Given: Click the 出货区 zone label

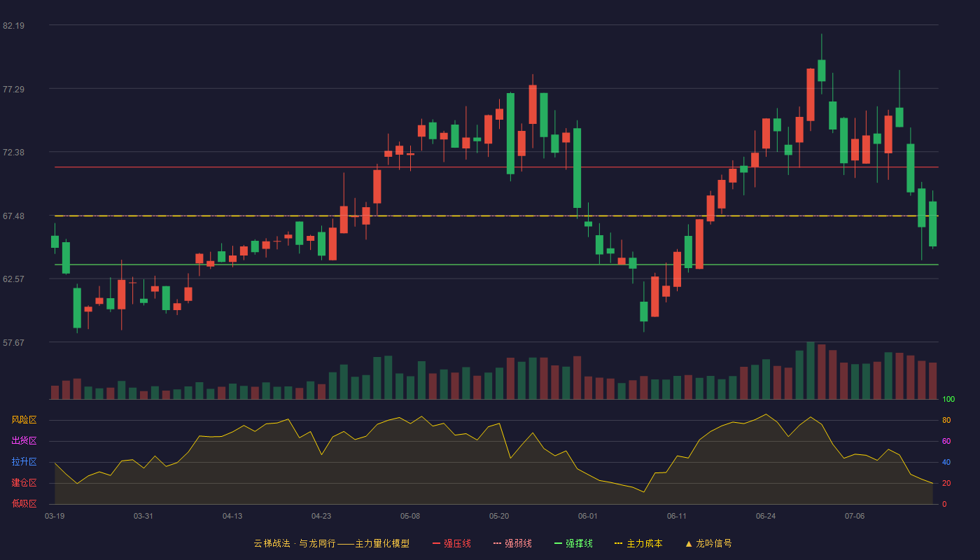Looking at the screenshot, I should (24, 441).
